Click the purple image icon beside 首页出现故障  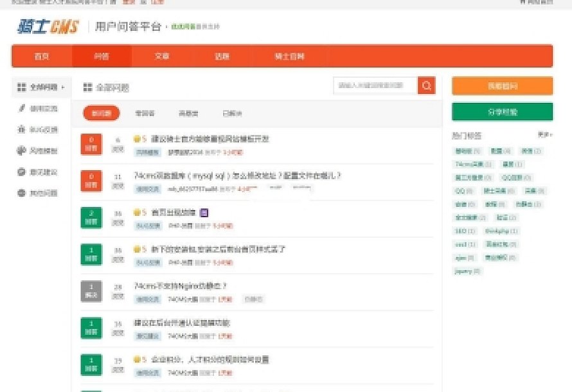(x=202, y=212)
